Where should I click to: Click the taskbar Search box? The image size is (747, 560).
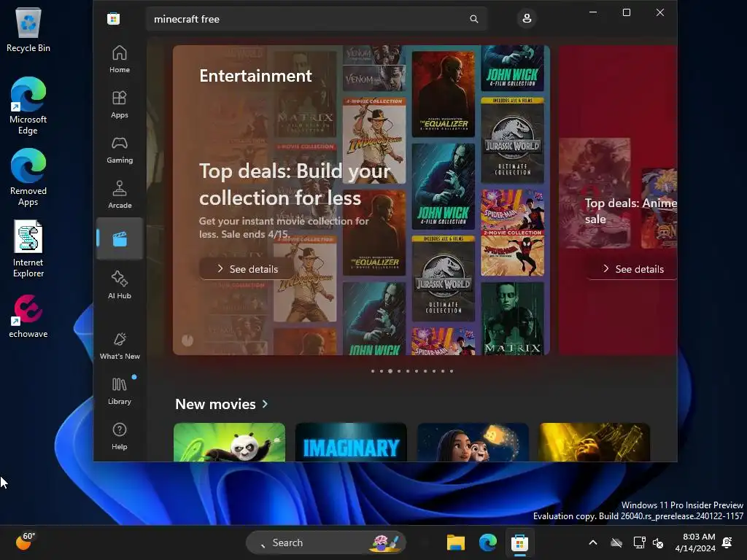(x=326, y=542)
